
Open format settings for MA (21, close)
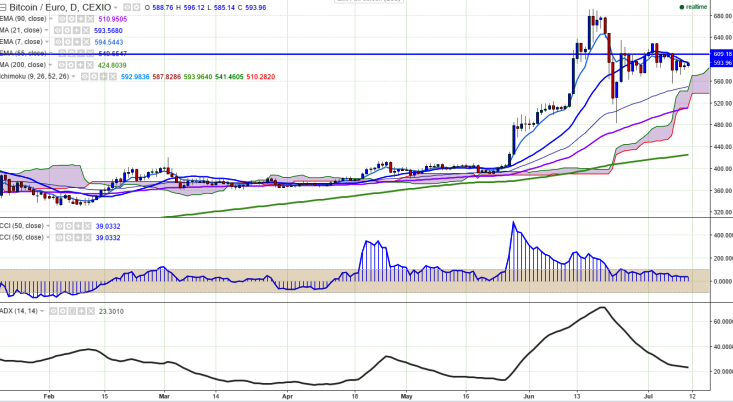point(66,30)
